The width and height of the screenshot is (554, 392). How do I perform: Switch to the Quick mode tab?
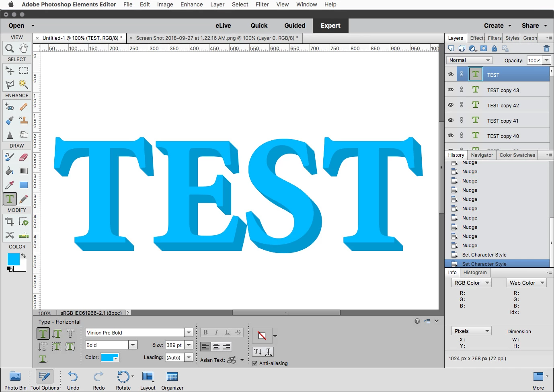click(x=259, y=25)
